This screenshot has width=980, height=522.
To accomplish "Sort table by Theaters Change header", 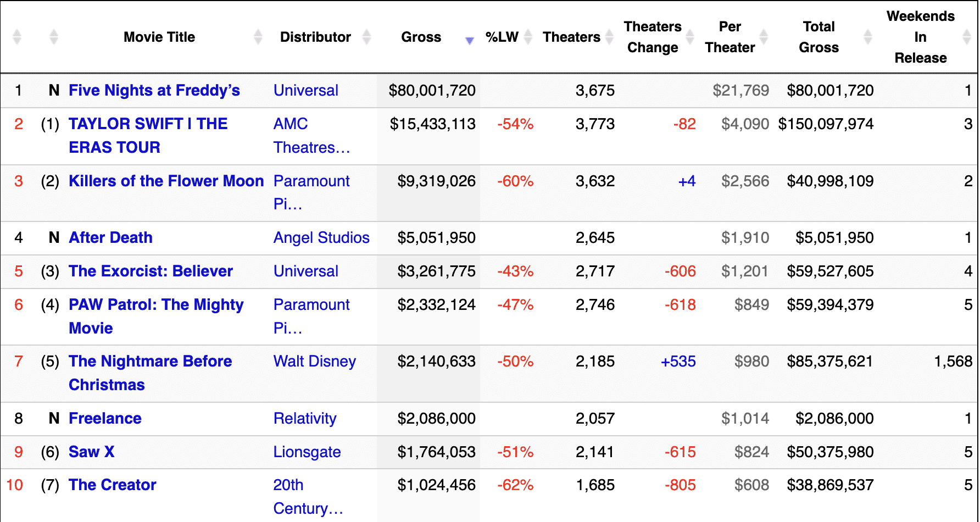I will [x=653, y=37].
